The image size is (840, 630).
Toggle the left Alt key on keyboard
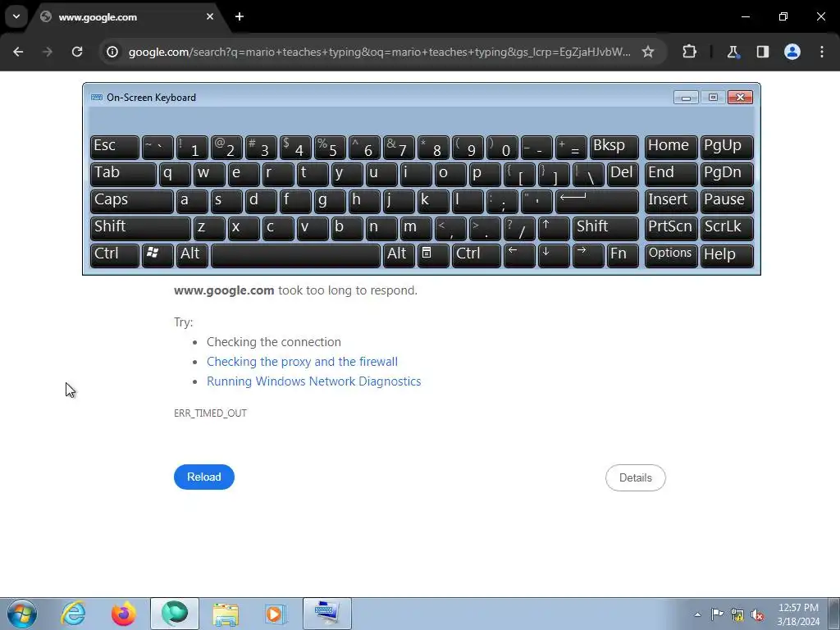point(192,255)
